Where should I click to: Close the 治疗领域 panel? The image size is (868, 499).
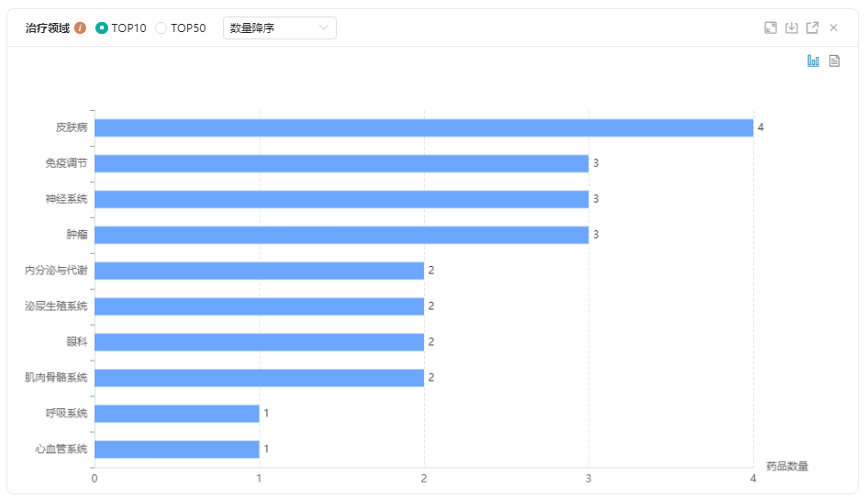coord(834,28)
